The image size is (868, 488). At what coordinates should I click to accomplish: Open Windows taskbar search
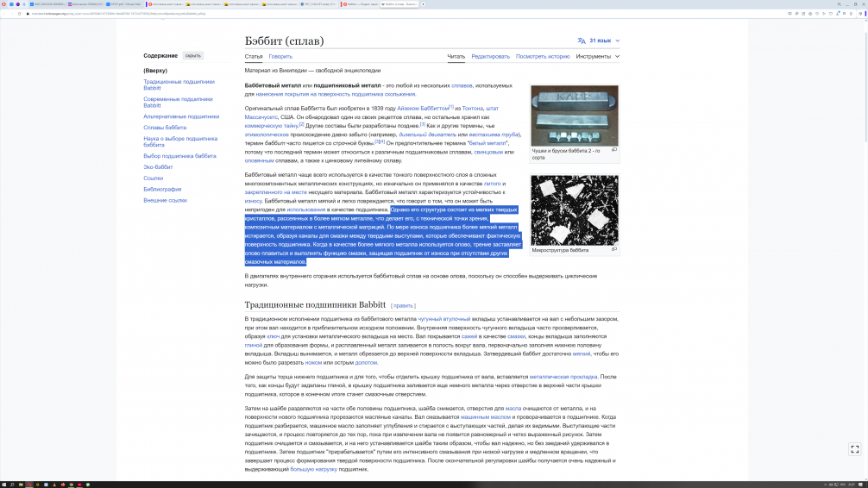[x=12, y=485]
